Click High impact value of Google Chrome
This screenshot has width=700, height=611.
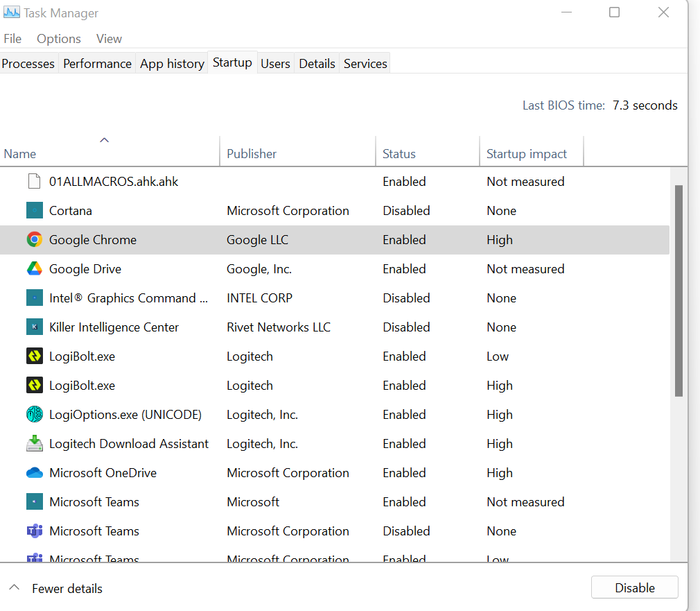click(x=500, y=240)
